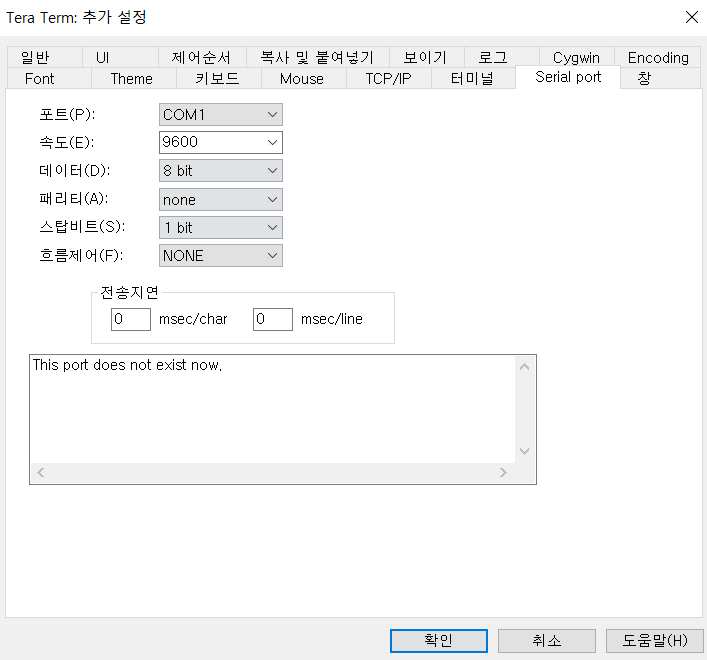
Task: Click the 패리티(A): label
Action: (x=73, y=198)
